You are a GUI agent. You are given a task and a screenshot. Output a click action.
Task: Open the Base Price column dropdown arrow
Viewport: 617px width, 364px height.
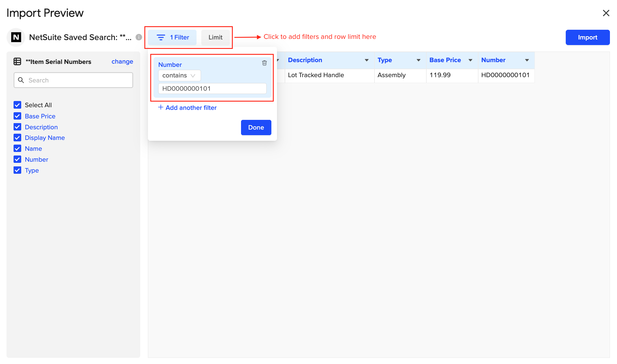click(x=470, y=60)
